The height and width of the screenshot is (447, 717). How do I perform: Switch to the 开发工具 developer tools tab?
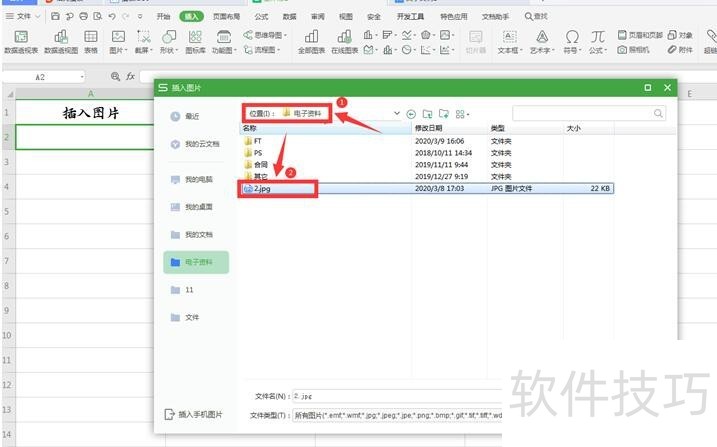pyautogui.click(x=410, y=16)
